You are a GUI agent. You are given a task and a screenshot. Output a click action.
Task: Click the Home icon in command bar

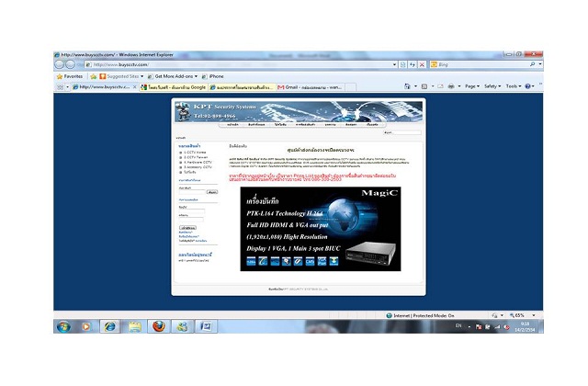(407, 86)
